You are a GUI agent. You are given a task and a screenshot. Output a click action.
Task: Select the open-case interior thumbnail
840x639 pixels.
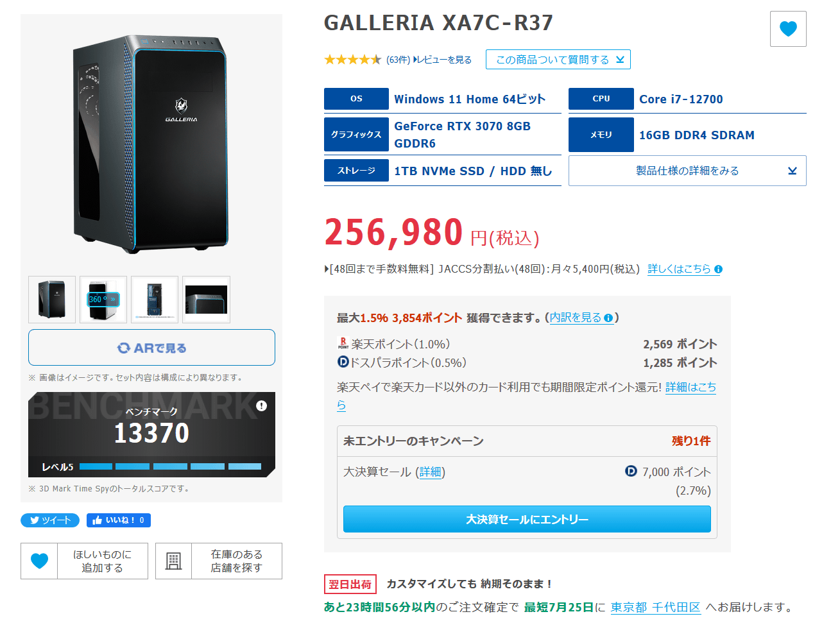[155, 300]
